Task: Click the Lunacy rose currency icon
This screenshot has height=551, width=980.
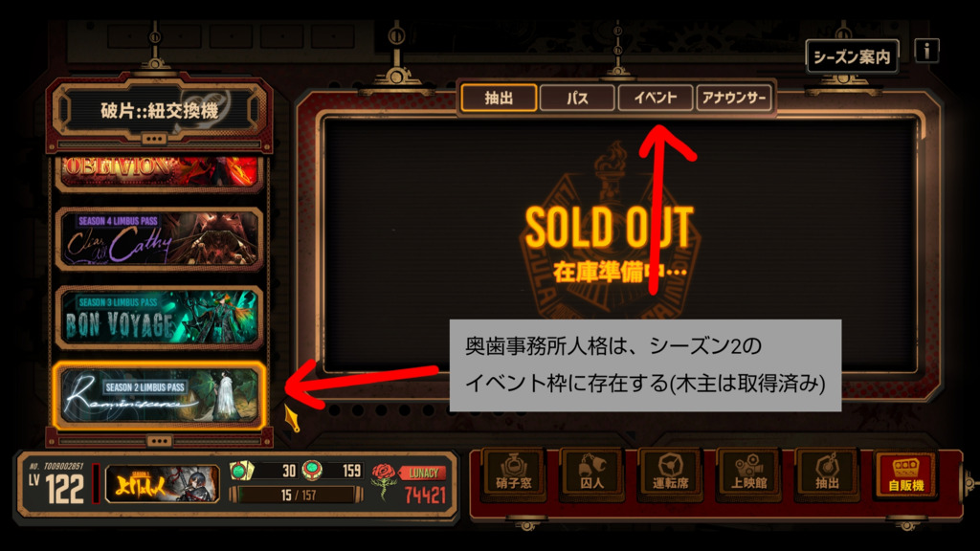Action: coord(384,480)
